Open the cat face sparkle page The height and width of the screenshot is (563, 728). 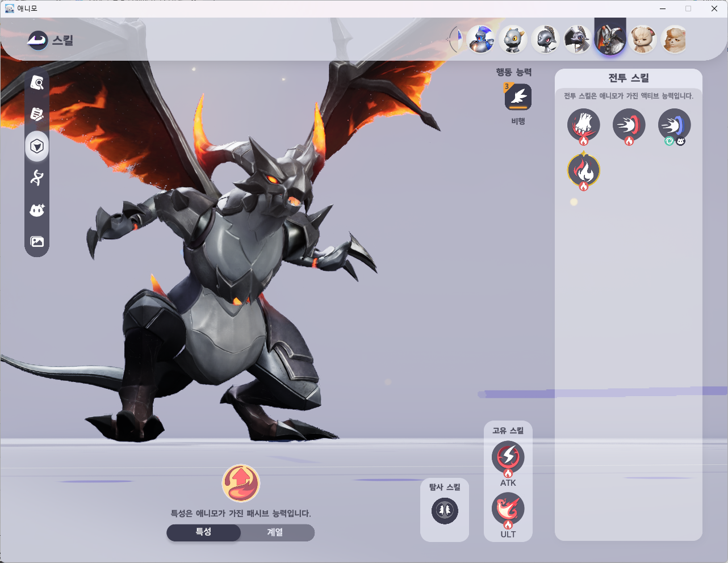click(37, 210)
